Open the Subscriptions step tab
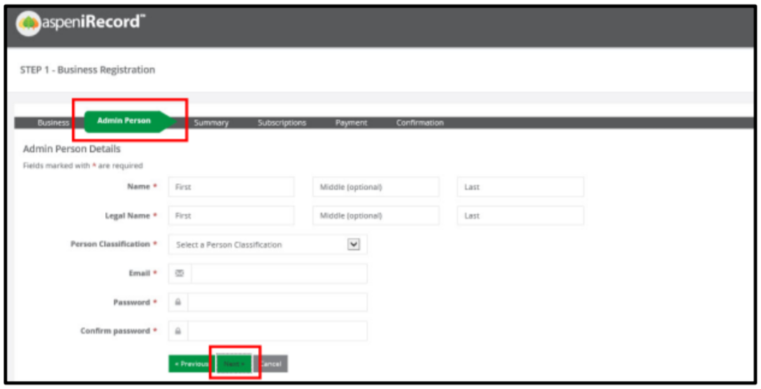Screen dimensions: 761x389 [x=282, y=123]
